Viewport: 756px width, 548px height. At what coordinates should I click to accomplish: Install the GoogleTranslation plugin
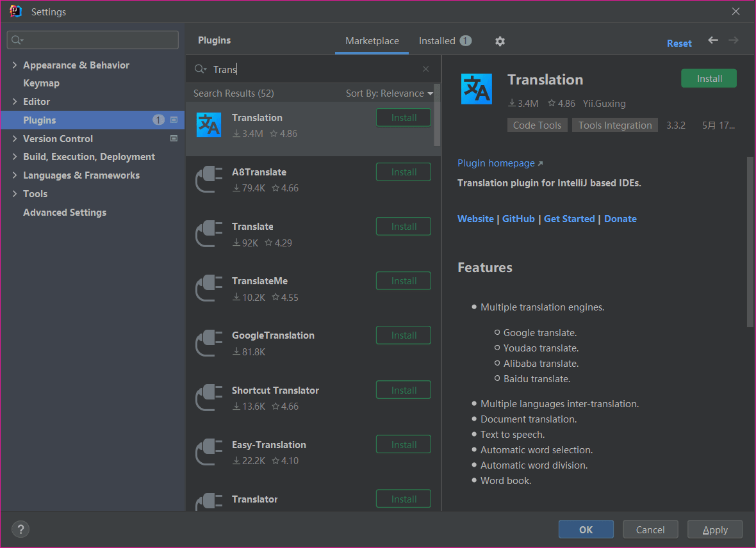(404, 335)
